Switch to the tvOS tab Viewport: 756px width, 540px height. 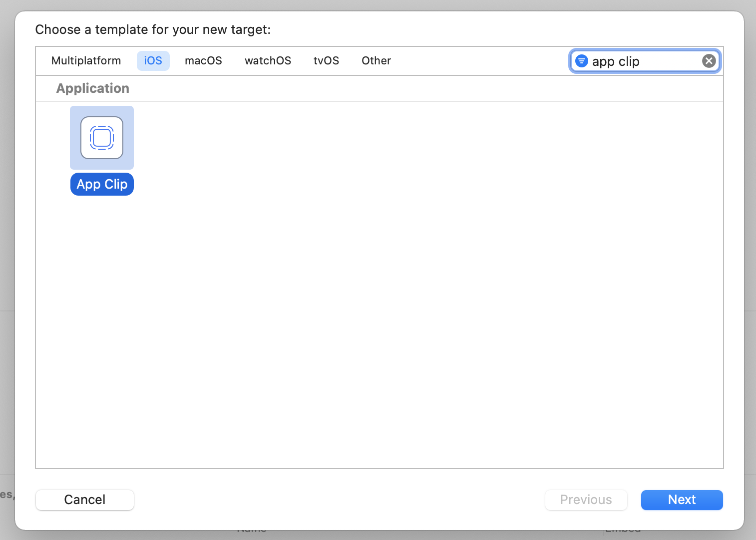point(327,61)
